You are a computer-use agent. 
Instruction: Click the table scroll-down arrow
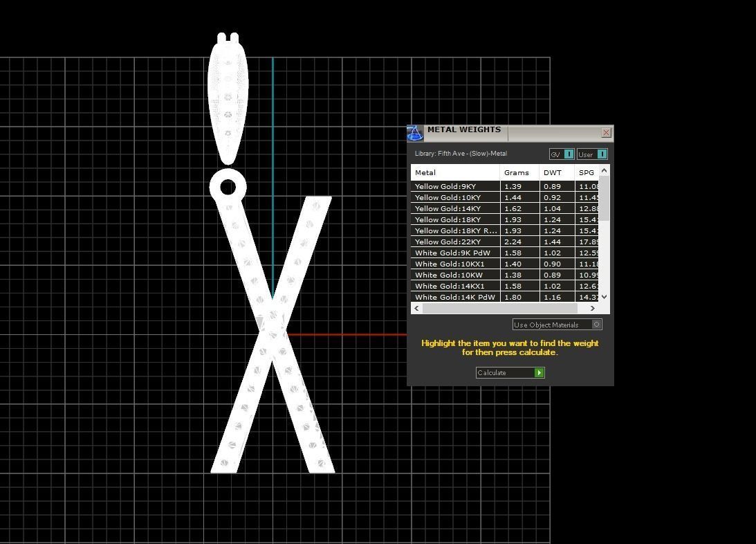(x=604, y=297)
